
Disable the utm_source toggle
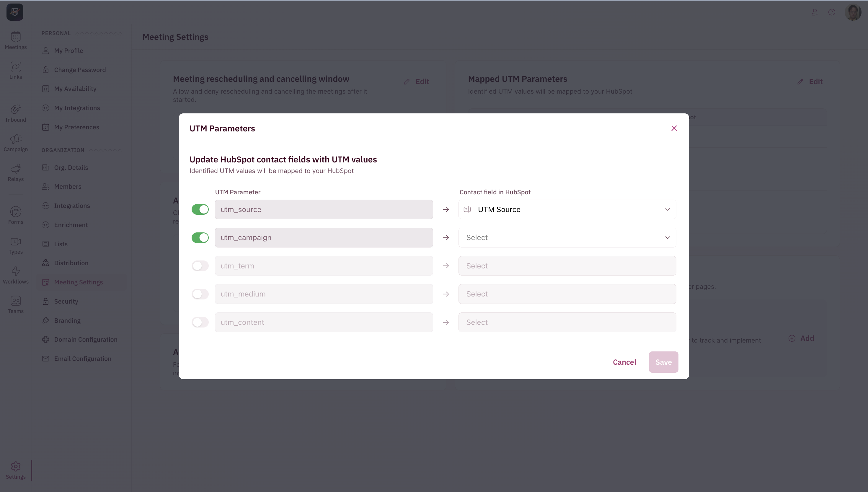coord(200,209)
